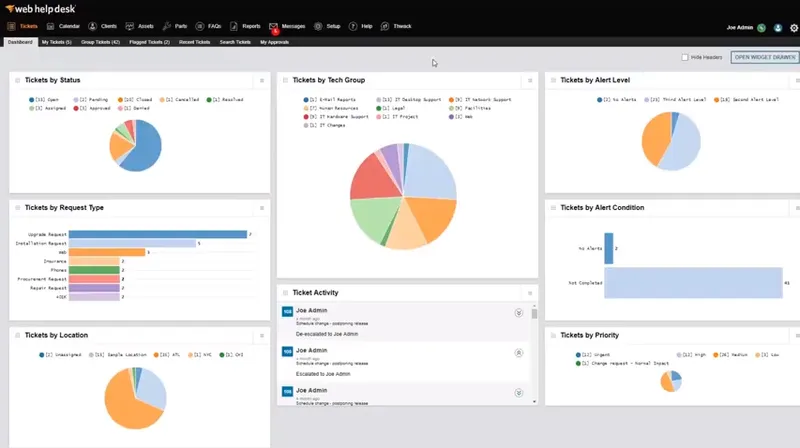The height and width of the screenshot is (448, 800).
Task: Click the Not Completed bar in Alert Condition chart
Action: pos(693,283)
